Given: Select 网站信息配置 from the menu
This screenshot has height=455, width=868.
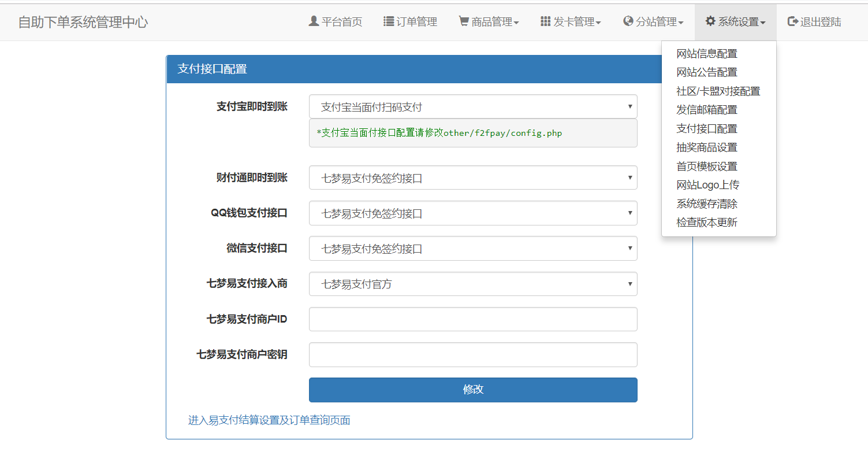Looking at the screenshot, I should pyautogui.click(x=707, y=54).
